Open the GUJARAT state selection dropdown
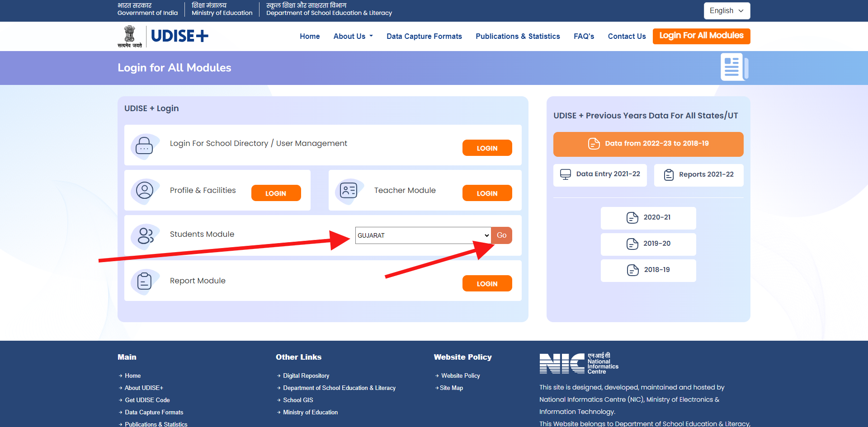 (x=422, y=235)
